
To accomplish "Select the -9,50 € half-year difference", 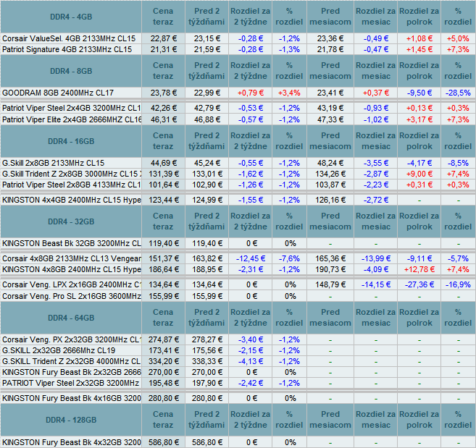I will [419, 93].
